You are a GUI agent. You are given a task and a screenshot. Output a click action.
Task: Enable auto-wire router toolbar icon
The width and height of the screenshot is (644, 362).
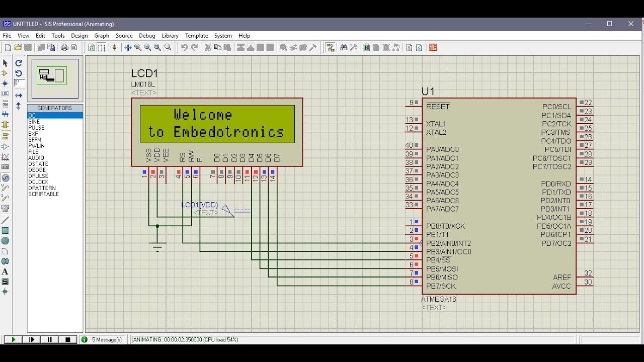[x=331, y=48]
